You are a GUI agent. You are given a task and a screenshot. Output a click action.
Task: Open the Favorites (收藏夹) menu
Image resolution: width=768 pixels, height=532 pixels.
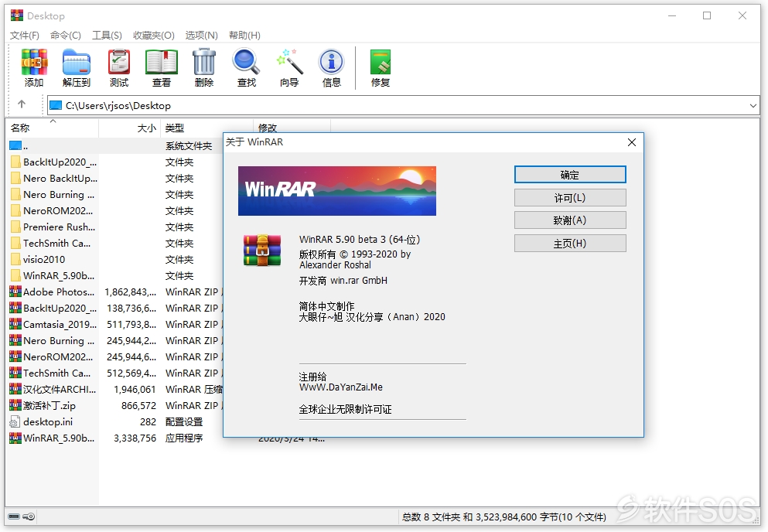click(x=154, y=36)
